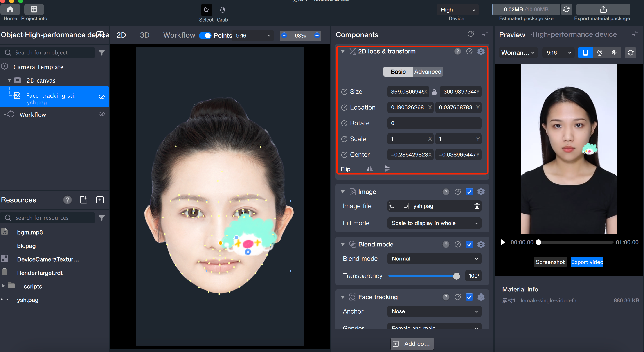Collapse the 2D locs & transform section
This screenshot has height=352, width=644.
tap(343, 51)
